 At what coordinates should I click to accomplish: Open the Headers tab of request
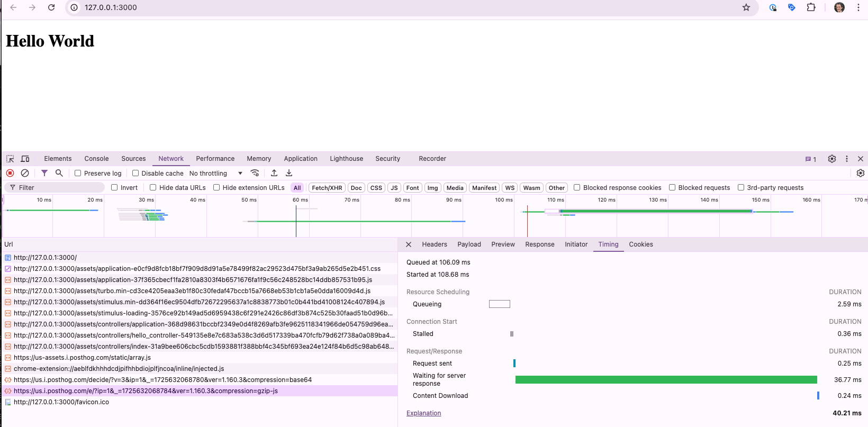435,244
